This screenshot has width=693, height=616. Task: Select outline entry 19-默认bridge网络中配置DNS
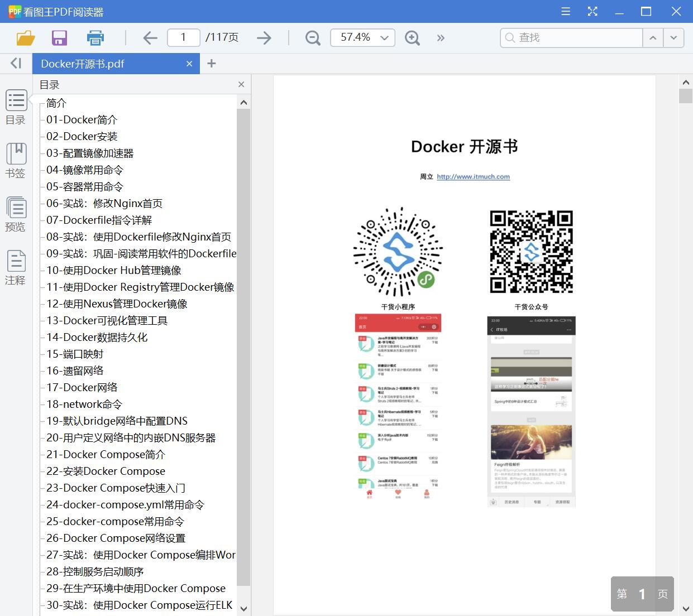click(117, 421)
